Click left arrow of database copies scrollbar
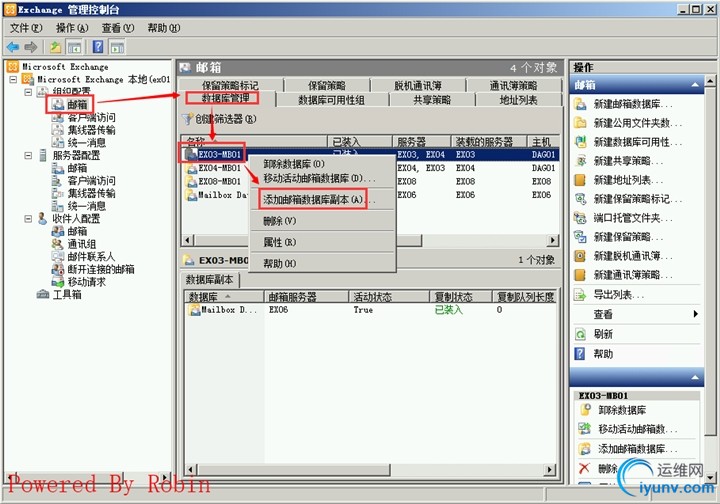 191,469
